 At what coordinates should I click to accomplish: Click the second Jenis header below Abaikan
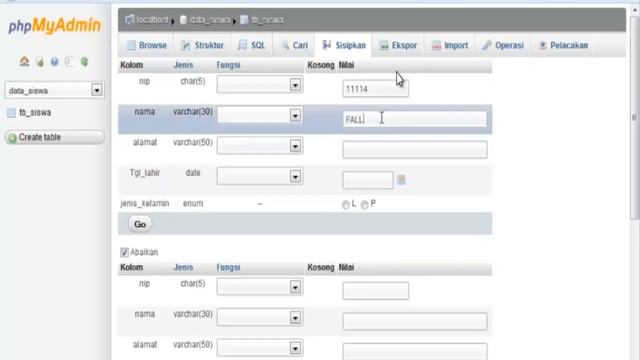[x=183, y=268]
